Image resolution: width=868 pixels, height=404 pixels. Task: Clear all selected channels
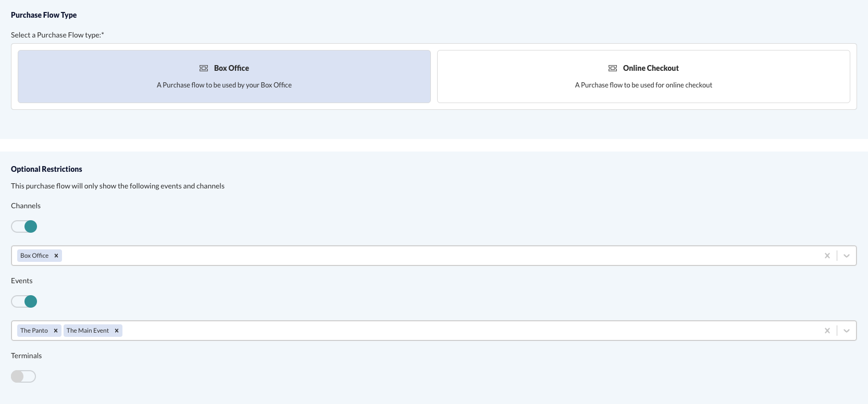coord(827,256)
